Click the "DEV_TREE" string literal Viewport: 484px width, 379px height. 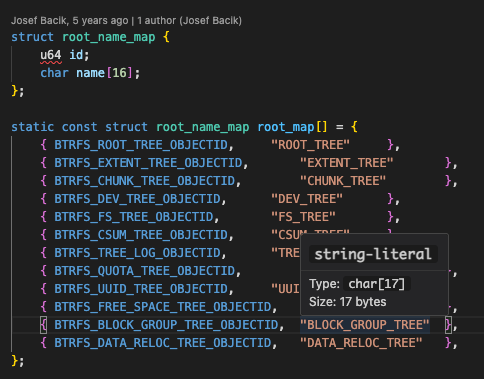pos(307,199)
